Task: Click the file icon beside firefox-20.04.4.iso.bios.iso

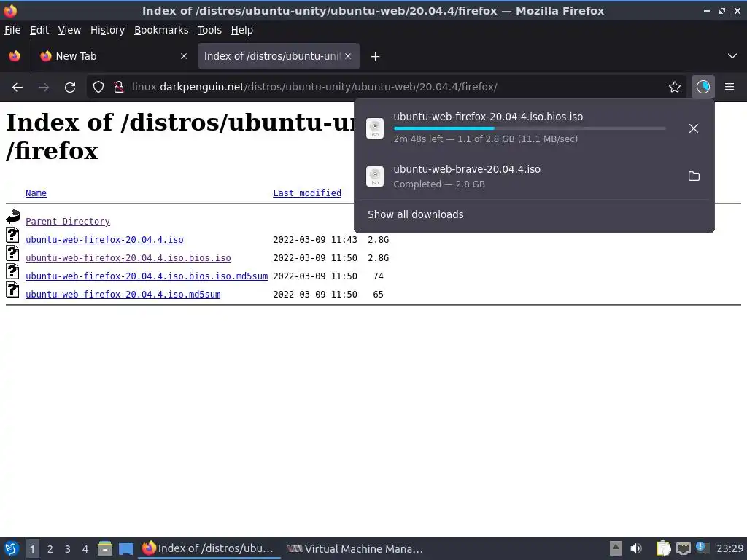Action: coord(12,253)
